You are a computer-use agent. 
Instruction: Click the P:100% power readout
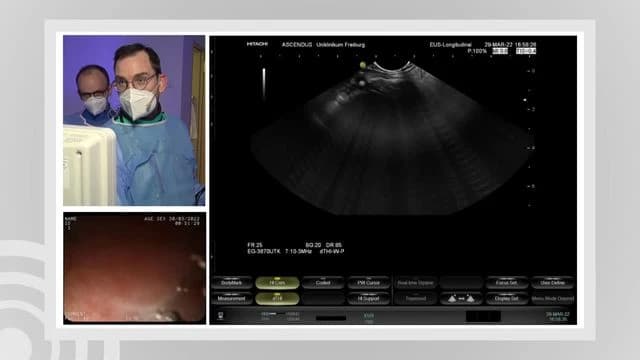point(477,51)
